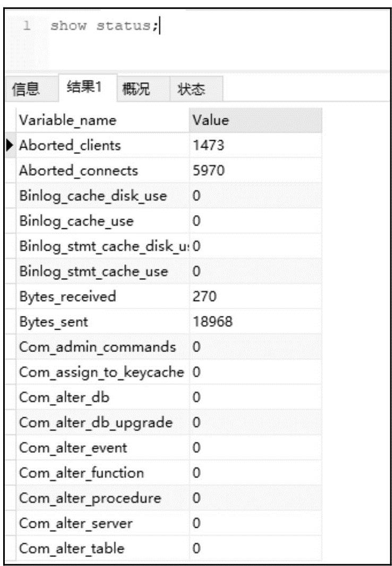This screenshot has height=566, width=392.
Task: Click the Bytes_received variable cell
Action: (x=67, y=297)
